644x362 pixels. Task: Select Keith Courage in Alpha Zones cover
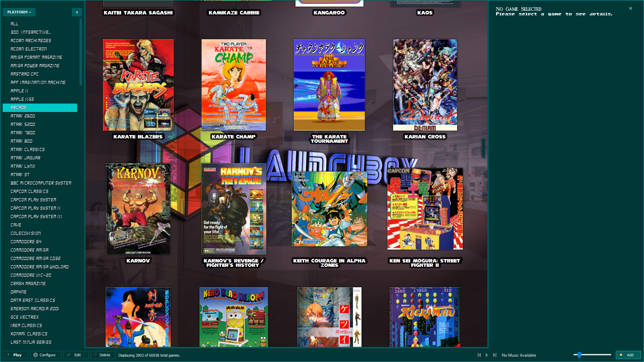[x=329, y=209]
